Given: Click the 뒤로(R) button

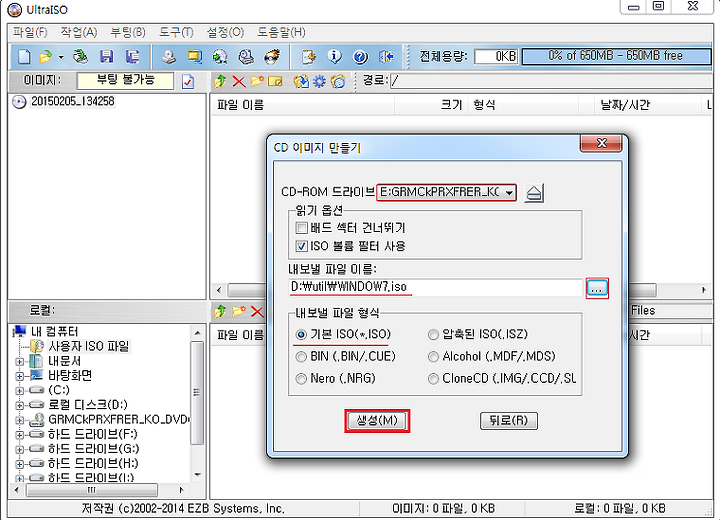Looking at the screenshot, I should [509, 420].
